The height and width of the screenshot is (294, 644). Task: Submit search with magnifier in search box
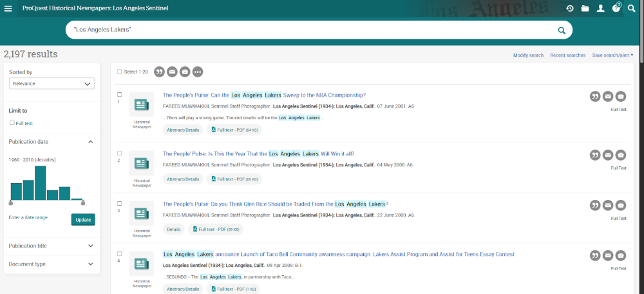562,30
